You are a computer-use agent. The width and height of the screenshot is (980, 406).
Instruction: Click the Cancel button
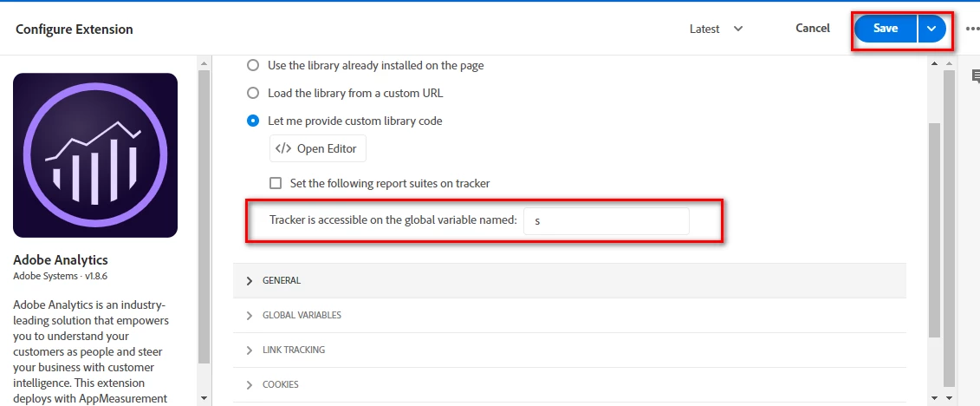pyautogui.click(x=813, y=28)
